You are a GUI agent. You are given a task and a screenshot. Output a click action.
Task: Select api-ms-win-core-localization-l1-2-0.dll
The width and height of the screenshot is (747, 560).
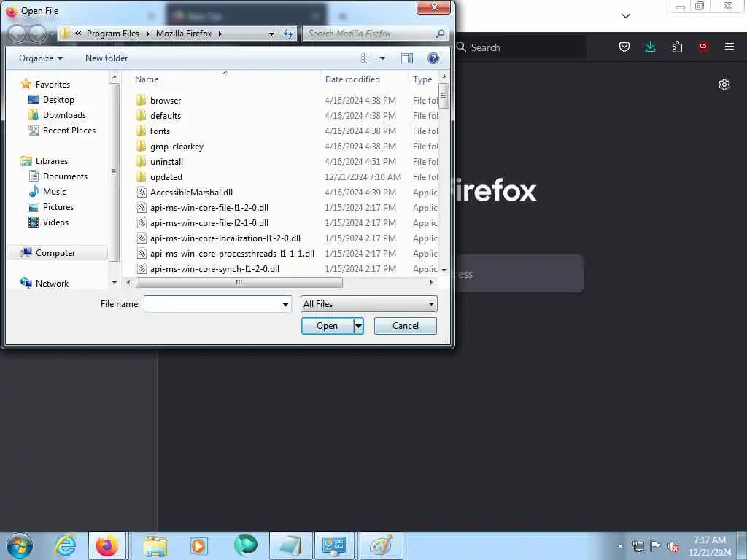coord(225,238)
